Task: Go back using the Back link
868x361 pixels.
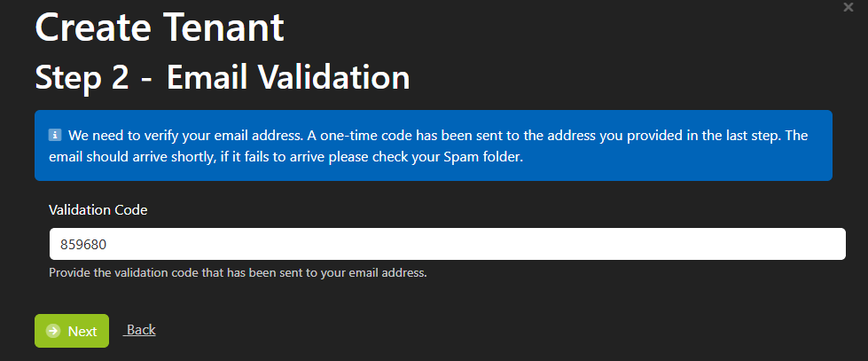Action: coord(139,330)
